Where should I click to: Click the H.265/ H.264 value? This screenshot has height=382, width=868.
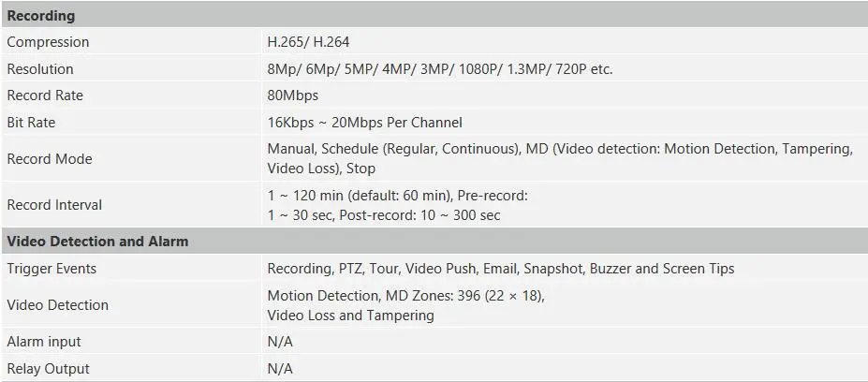point(308,42)
